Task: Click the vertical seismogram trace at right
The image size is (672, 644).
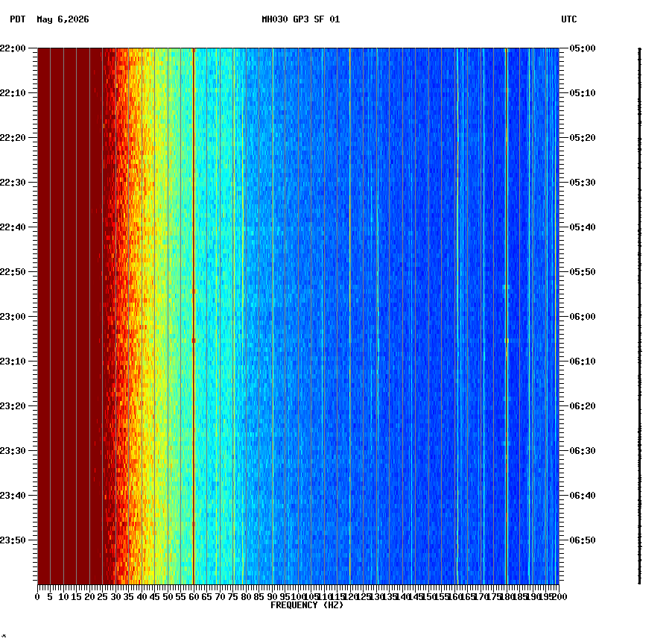Action: (x=640, y=316)
